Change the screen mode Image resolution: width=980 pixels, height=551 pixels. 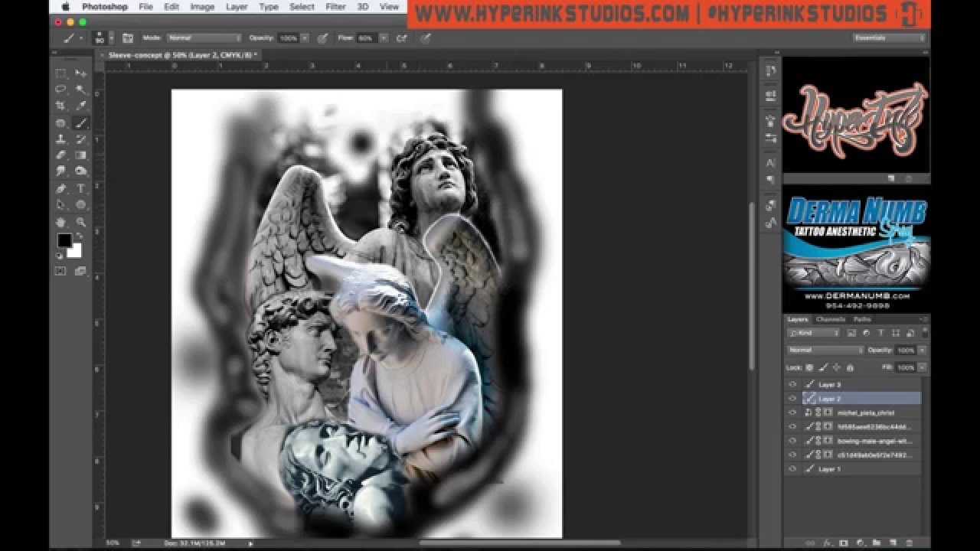tap(80, 271)
